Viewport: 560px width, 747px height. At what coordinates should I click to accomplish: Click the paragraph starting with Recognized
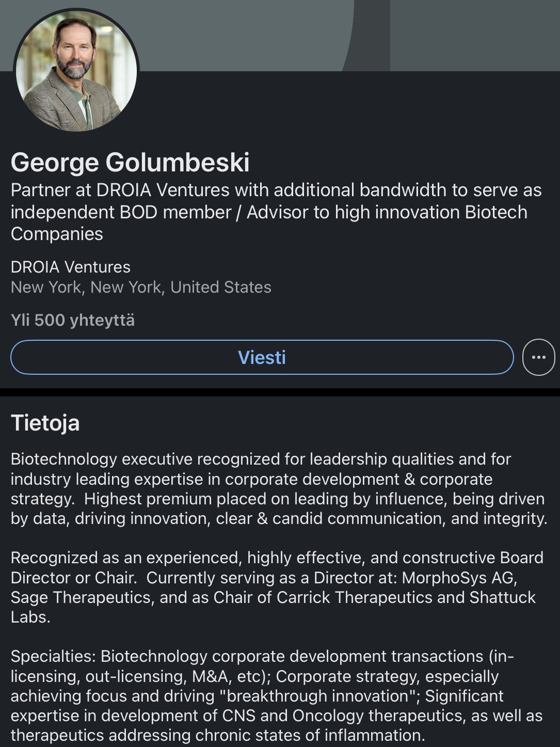tap(277, 587)
